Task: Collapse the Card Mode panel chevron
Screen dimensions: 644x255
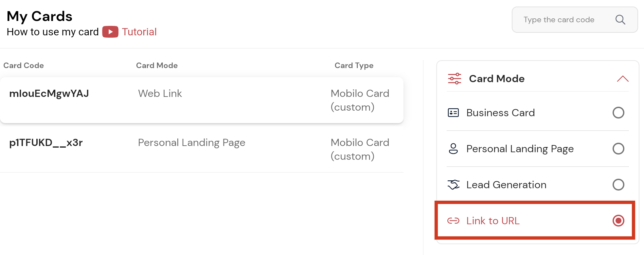Action: (x=622, y=79)
